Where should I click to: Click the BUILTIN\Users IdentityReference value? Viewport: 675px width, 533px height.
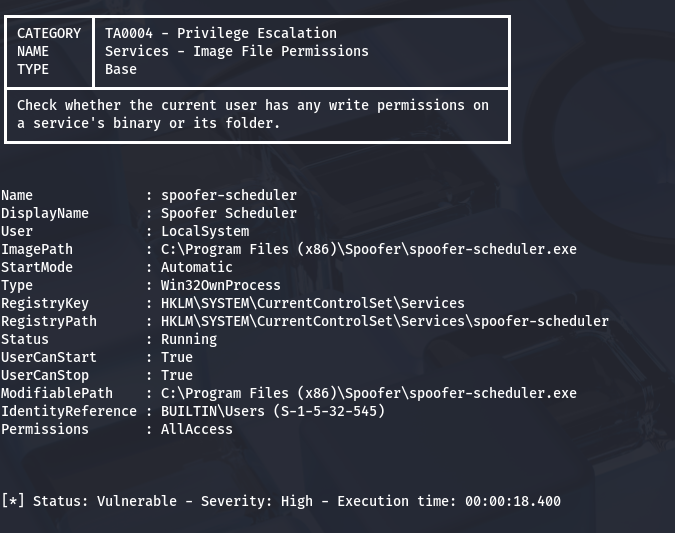tap(272, 411)
